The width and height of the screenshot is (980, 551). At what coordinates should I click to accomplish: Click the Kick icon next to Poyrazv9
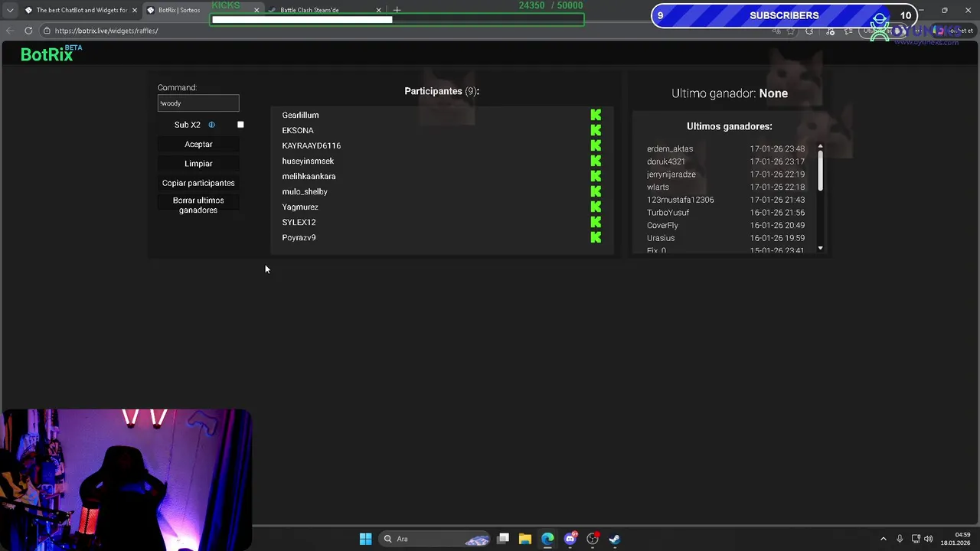596,237
